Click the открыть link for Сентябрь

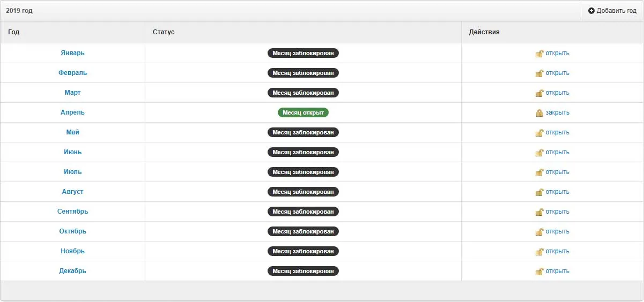pyautogui.click(x=557, y=212)
